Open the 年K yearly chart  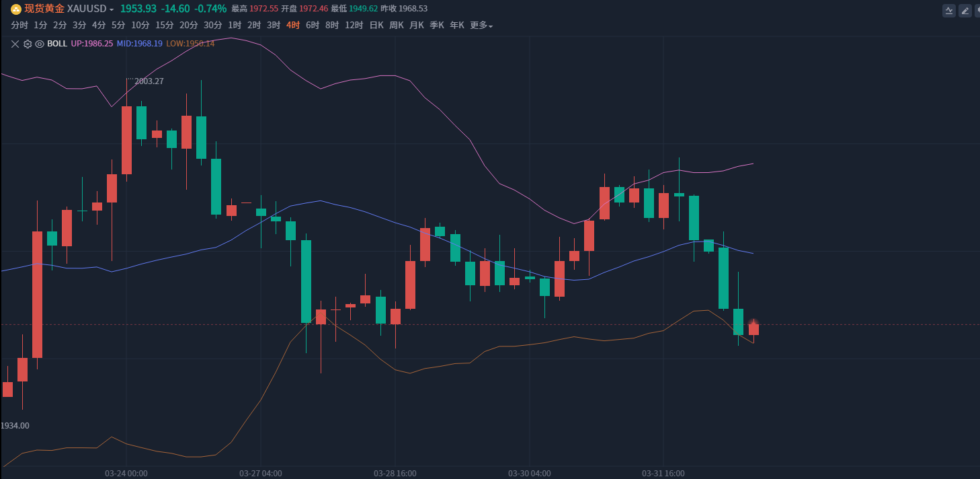[x=457, y=26]
